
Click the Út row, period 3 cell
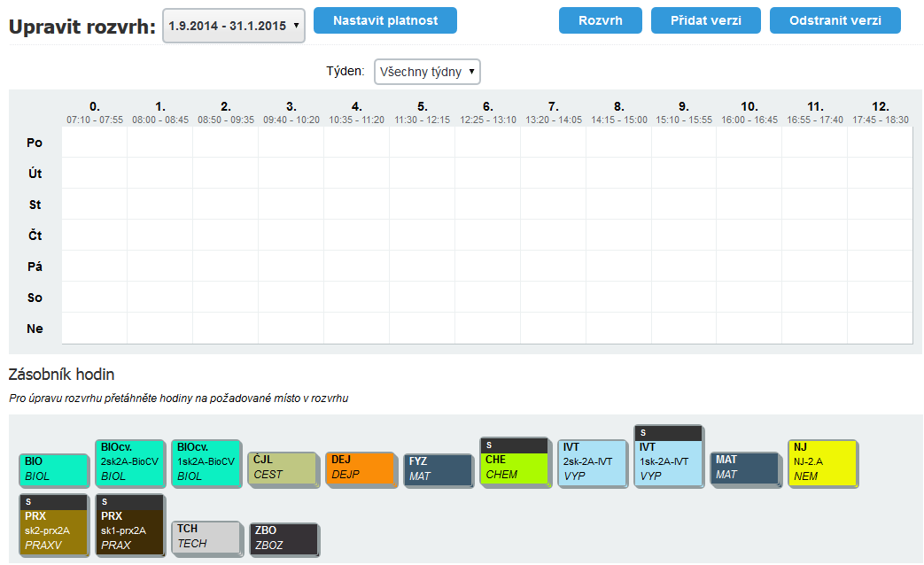(291, 174)
